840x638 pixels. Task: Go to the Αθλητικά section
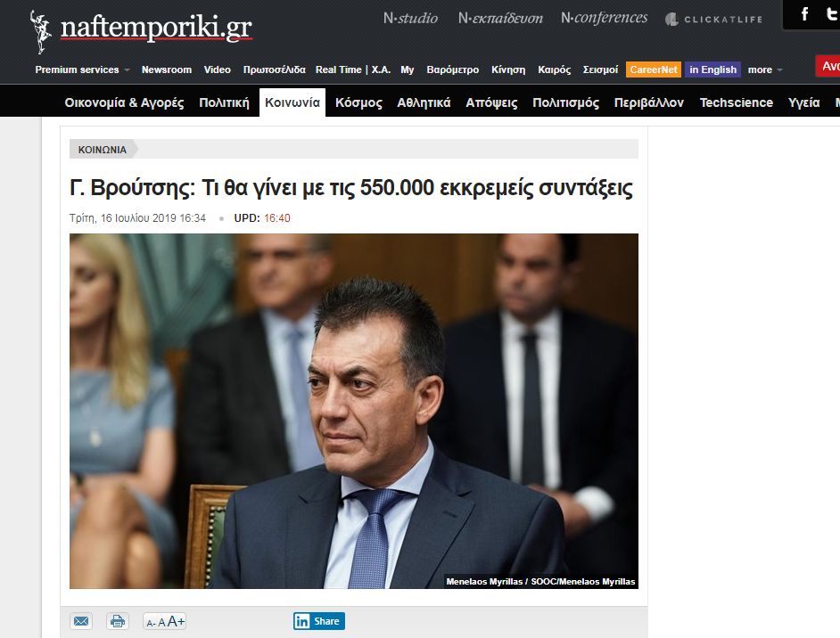point(424,102)
